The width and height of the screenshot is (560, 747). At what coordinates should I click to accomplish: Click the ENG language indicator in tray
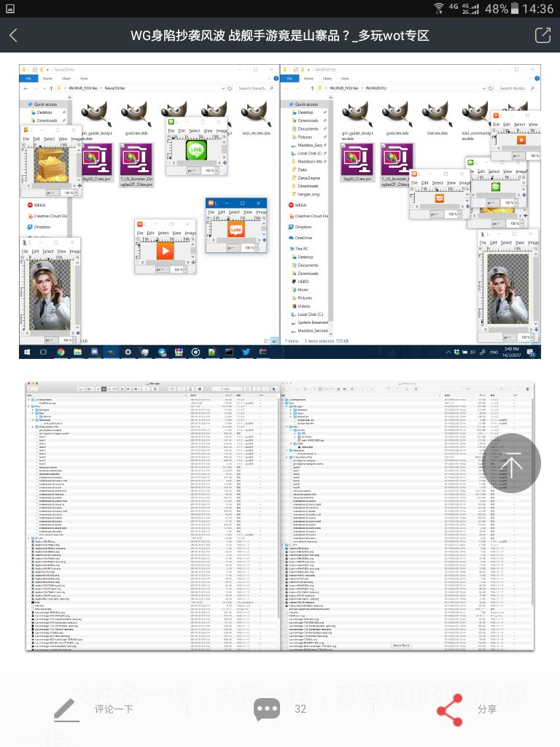click(494, 352)
